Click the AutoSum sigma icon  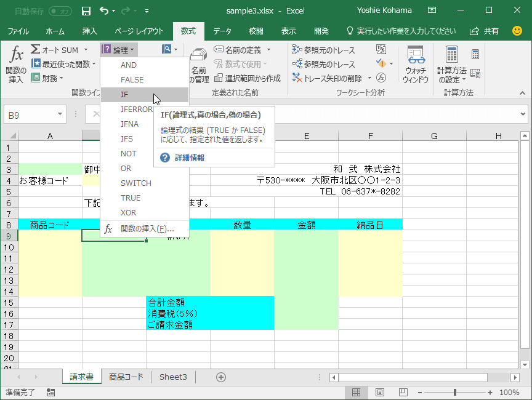(x=35, y=49)
